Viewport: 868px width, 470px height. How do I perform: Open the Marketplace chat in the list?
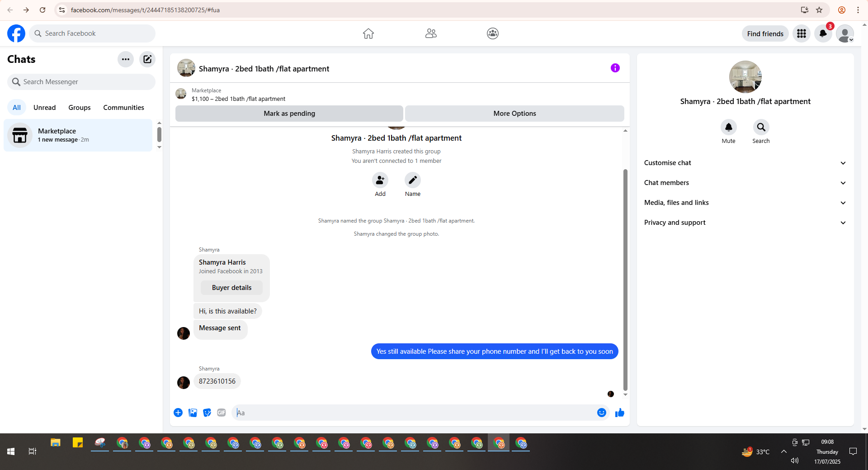tap(78, 135)
